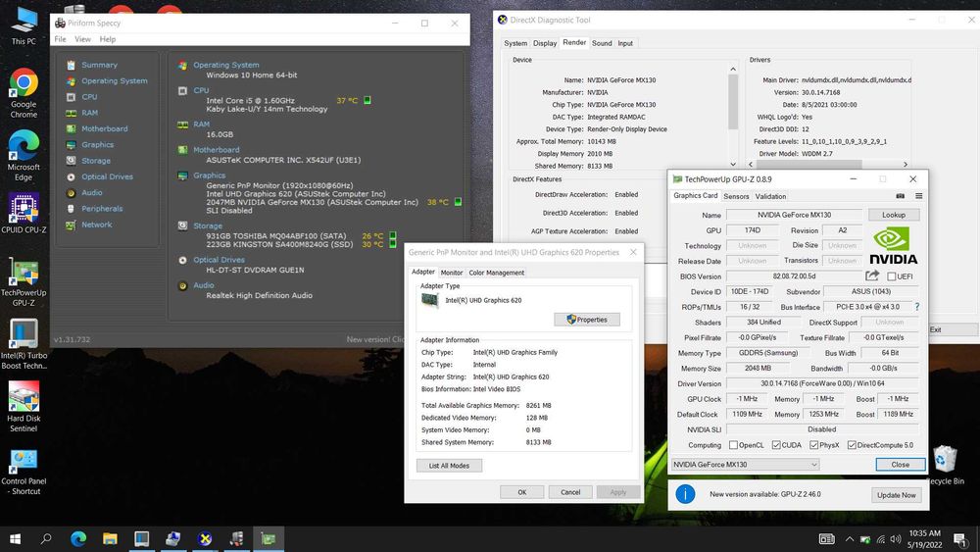Image resolution: width=980 pixels, height=552 pixels.
Task: Click the BIOS share/export icon in GPU-Z
Action: (x=872, y=276)
